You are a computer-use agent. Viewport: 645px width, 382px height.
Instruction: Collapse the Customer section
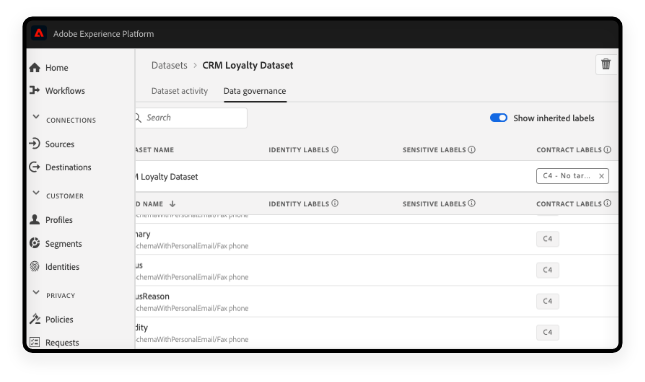(x=36, y=193)
